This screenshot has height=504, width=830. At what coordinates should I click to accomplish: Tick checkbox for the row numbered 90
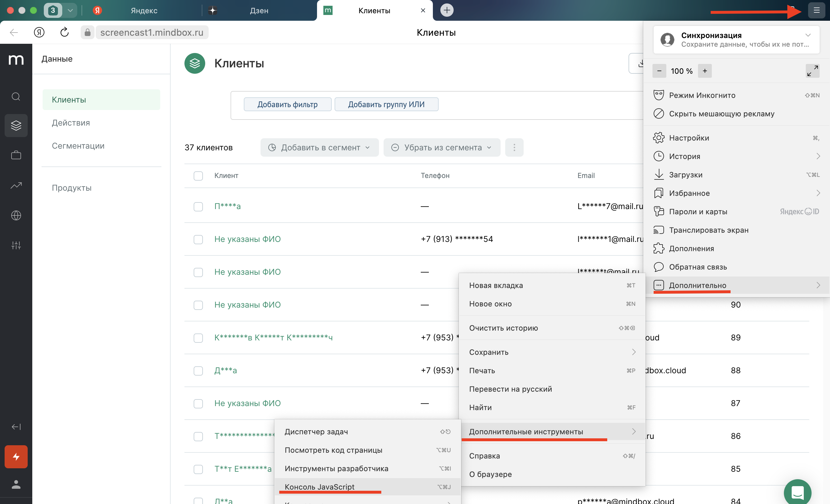(198, 305)
